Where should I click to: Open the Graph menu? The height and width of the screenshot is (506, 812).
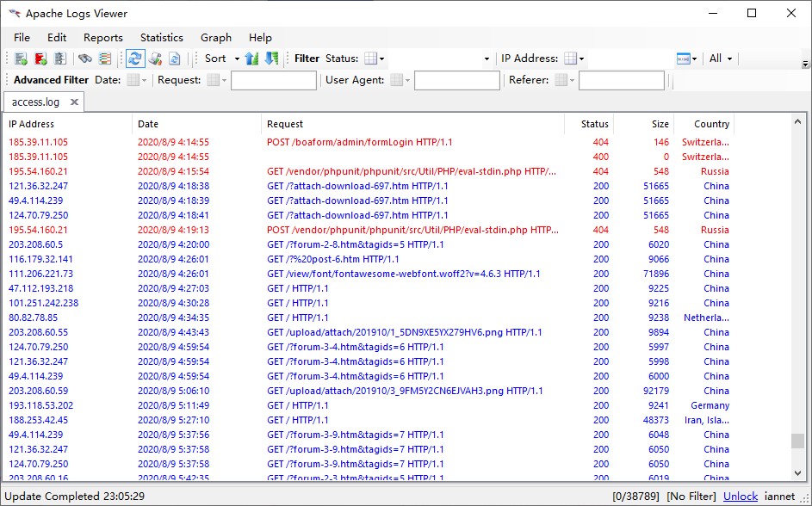click(x=216, y=37)
